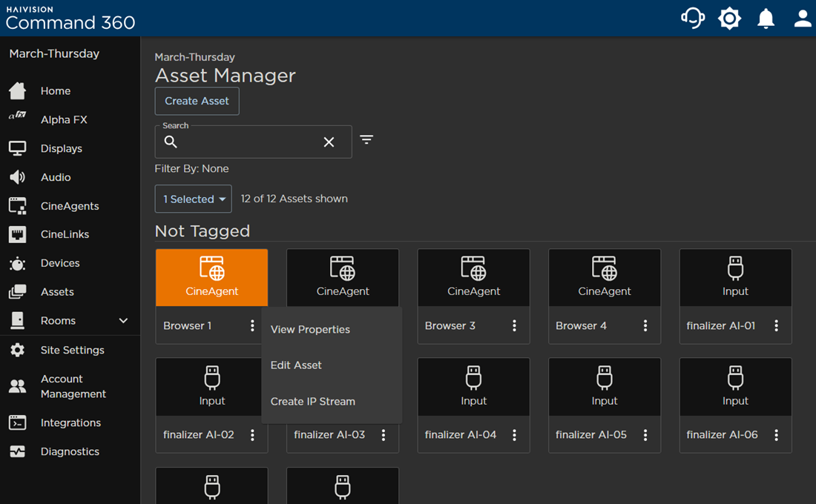Click the CineLinks sidebar icon
Viewport: 816px width, 504px height.
pos(17,234)
